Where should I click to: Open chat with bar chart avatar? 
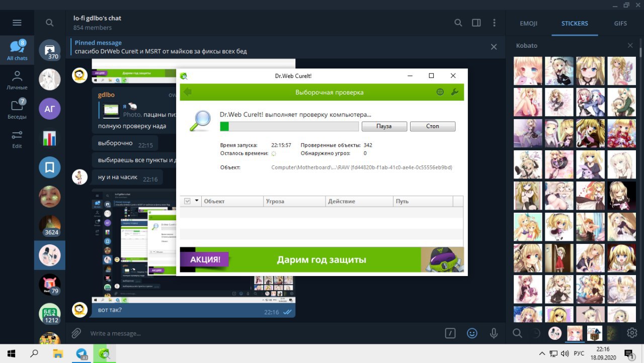(49, 138)
